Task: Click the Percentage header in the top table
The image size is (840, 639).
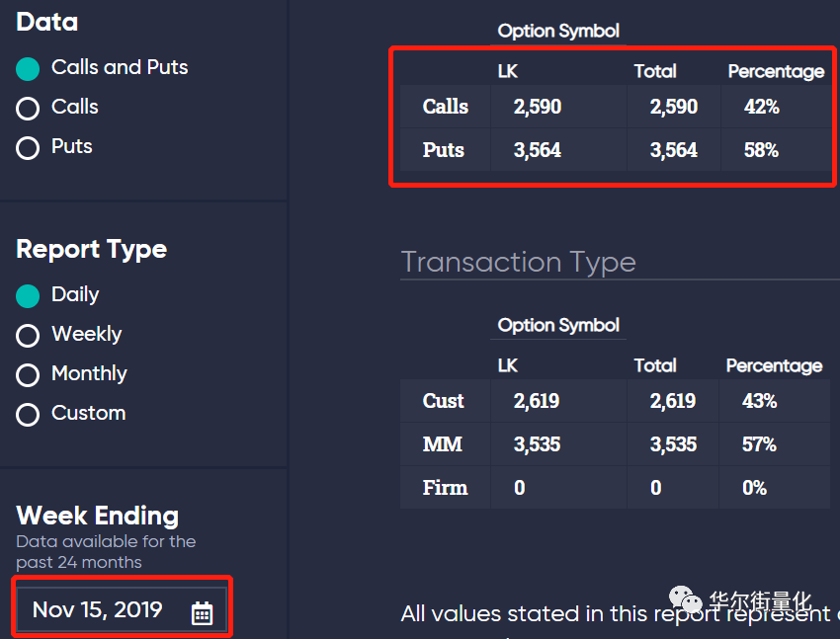Action: click(x=776, y=71)
